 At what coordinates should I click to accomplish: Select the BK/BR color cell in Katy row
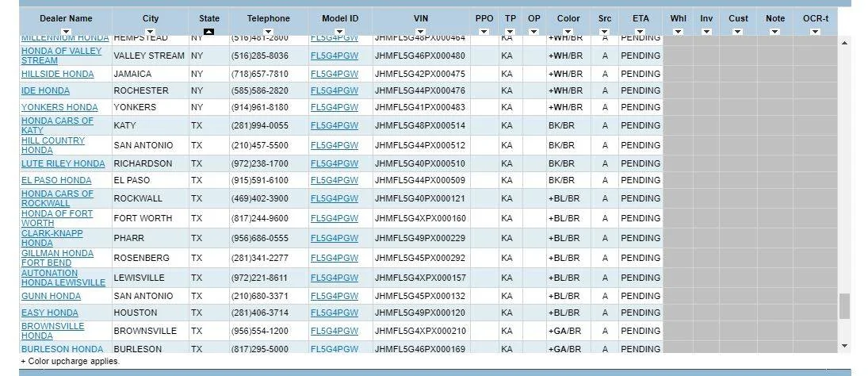pos(568,125)
